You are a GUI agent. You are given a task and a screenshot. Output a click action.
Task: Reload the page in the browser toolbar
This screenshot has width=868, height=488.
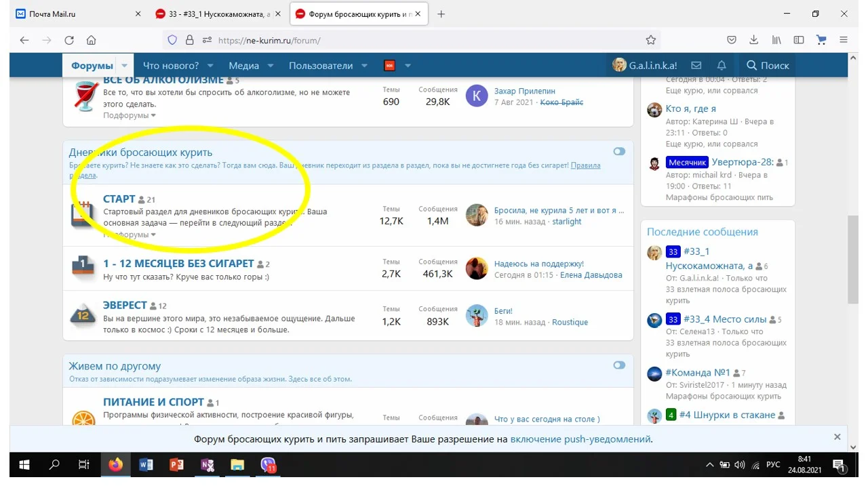point(68,40)
